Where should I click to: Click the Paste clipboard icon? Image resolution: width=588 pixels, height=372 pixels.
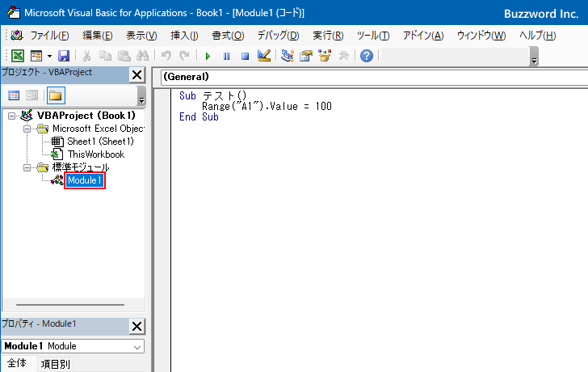coord(124,56)
